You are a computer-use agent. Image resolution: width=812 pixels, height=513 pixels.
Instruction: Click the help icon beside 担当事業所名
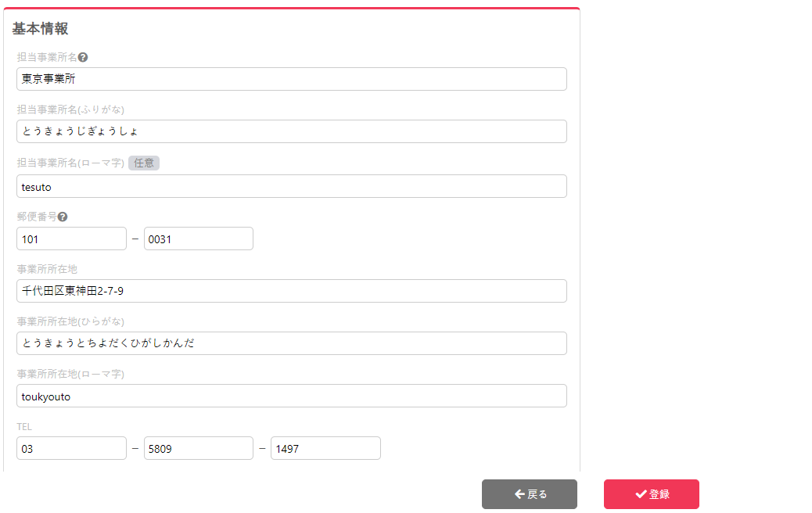pyautogui.click(x=83, y=57)
